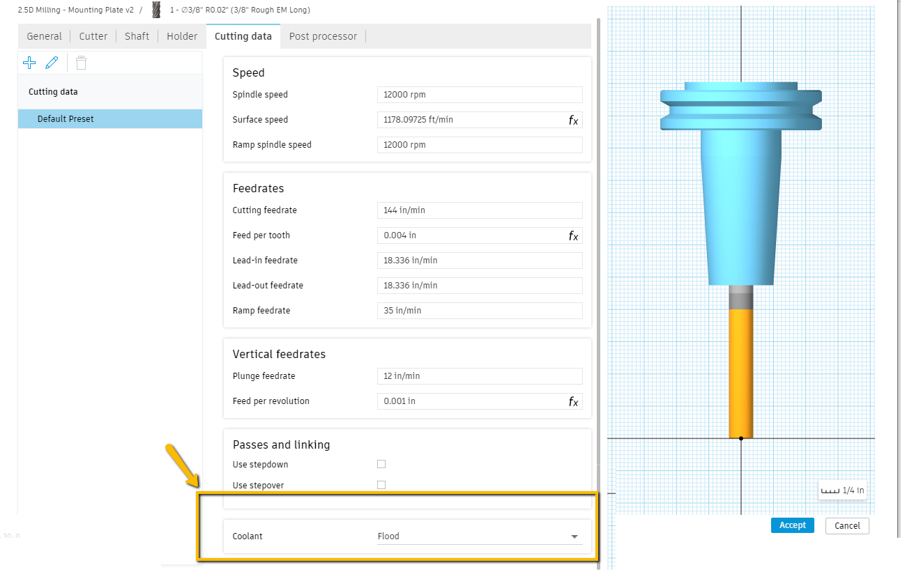Open the fx expression for Feed per tooth
This screenshot has height=588, width=921.
[x=574, y=235]
